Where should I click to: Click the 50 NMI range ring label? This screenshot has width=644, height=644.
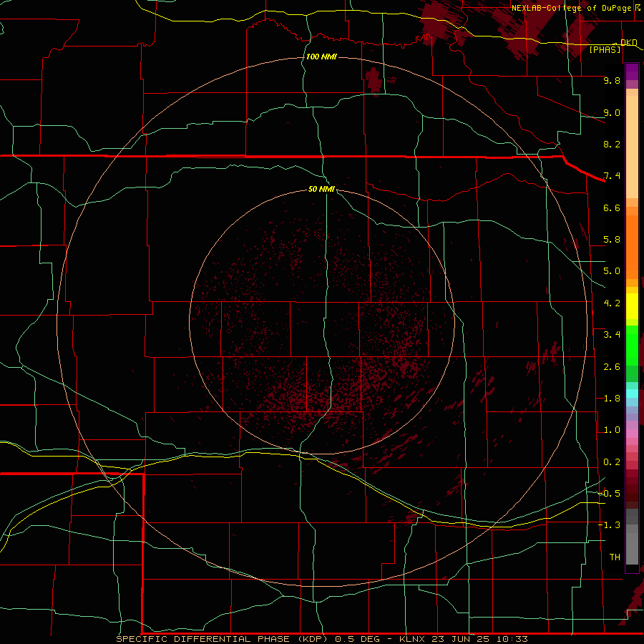coord(321,189)
